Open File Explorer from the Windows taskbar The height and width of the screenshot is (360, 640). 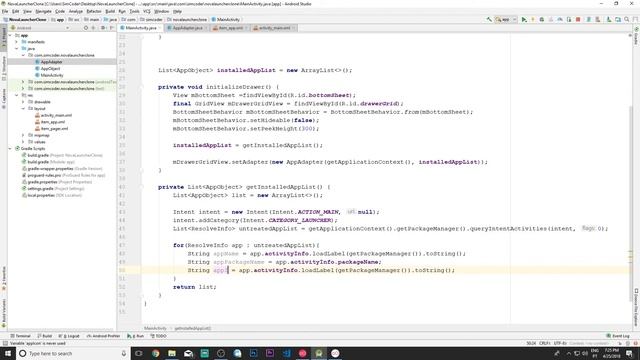click(x=172, y=353)
